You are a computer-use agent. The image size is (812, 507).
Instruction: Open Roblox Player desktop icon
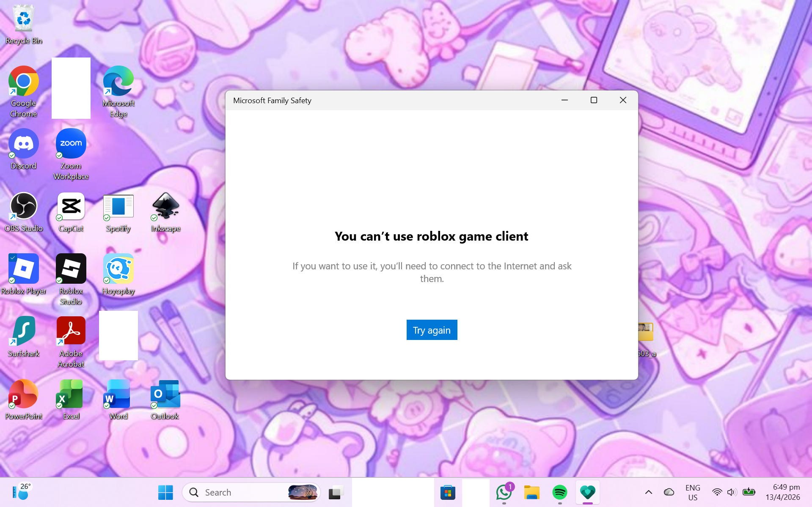click(x=24, y=274)
